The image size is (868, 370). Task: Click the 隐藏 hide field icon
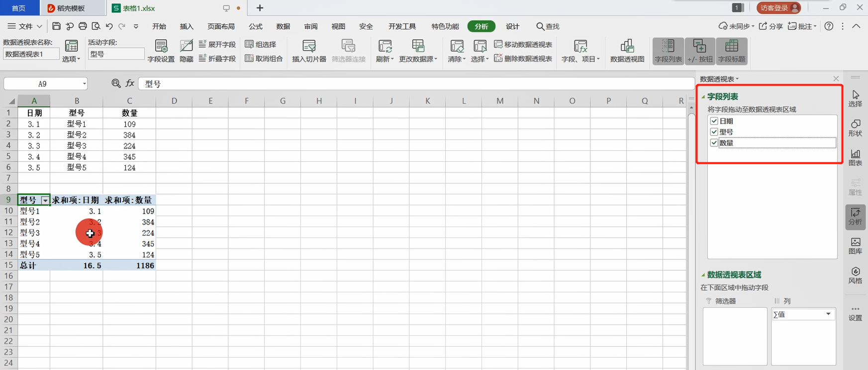[x=187, y=51]
